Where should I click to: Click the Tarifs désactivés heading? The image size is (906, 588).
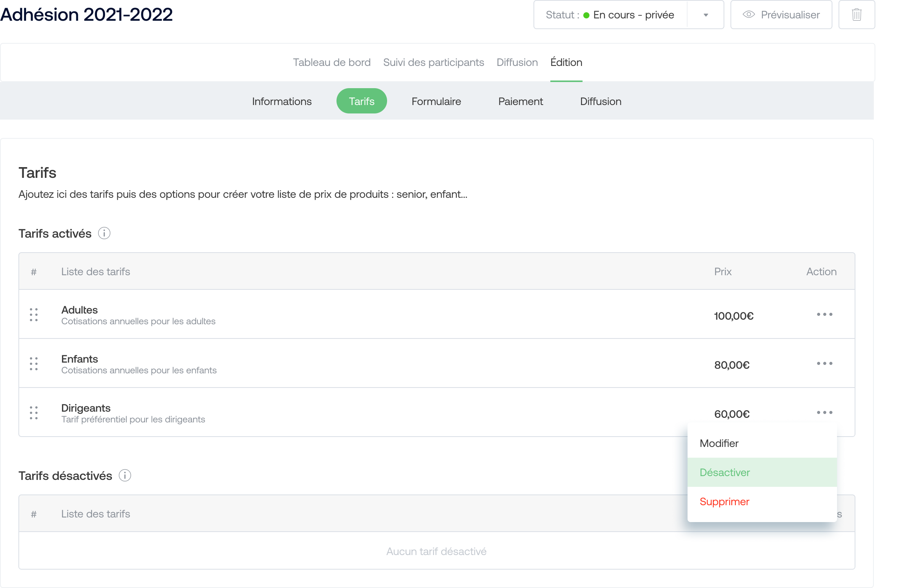click(65, 476)
